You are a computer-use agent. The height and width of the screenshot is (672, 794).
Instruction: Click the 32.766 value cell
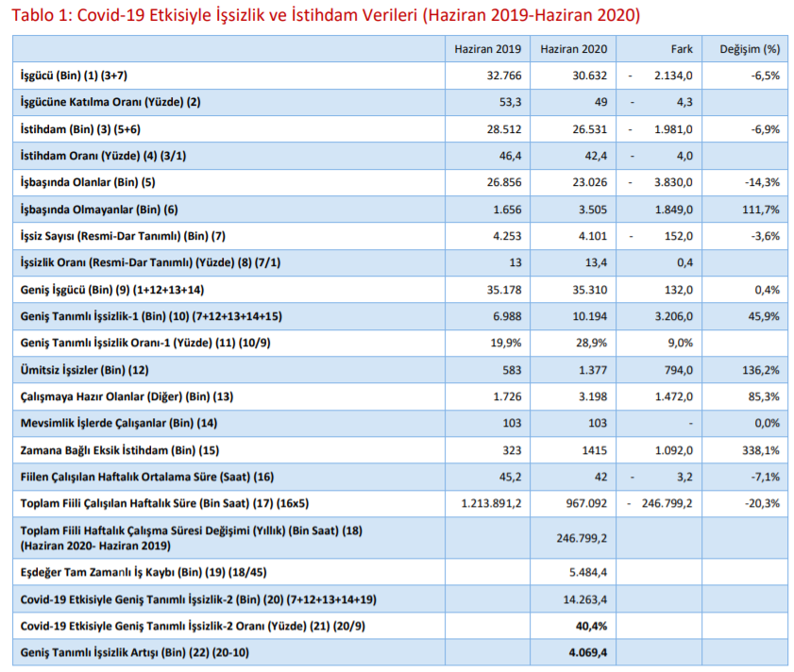[500, 75]
